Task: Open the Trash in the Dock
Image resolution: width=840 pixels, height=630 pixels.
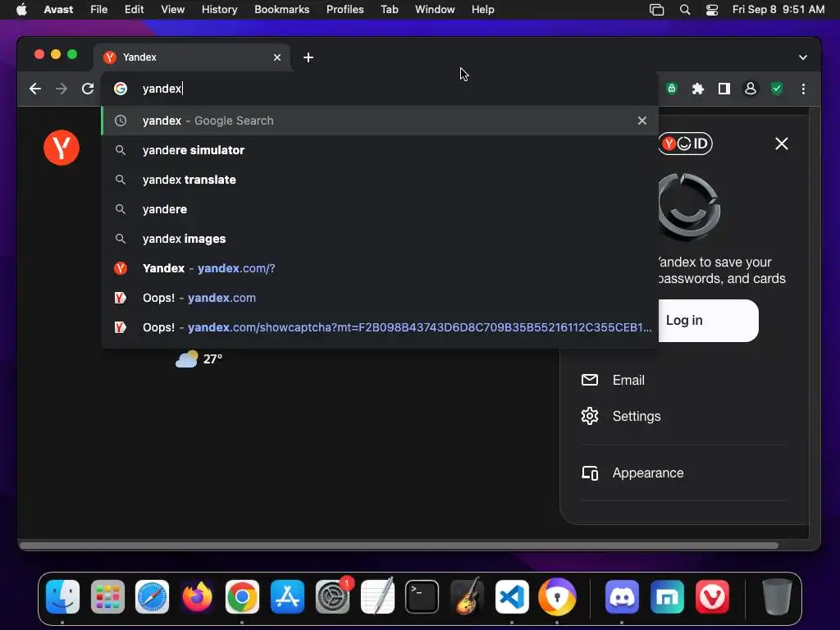Action: pyautogui.click(x=776, y=597)
